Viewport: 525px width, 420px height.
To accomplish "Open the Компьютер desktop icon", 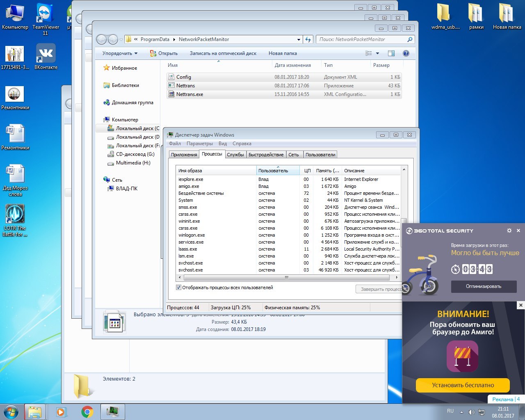I will point(15,16).
